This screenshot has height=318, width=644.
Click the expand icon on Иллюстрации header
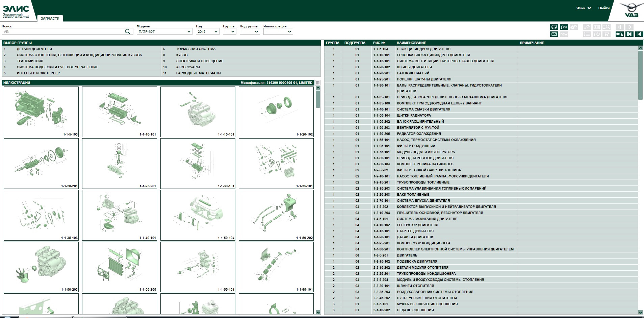coord(317,83)
